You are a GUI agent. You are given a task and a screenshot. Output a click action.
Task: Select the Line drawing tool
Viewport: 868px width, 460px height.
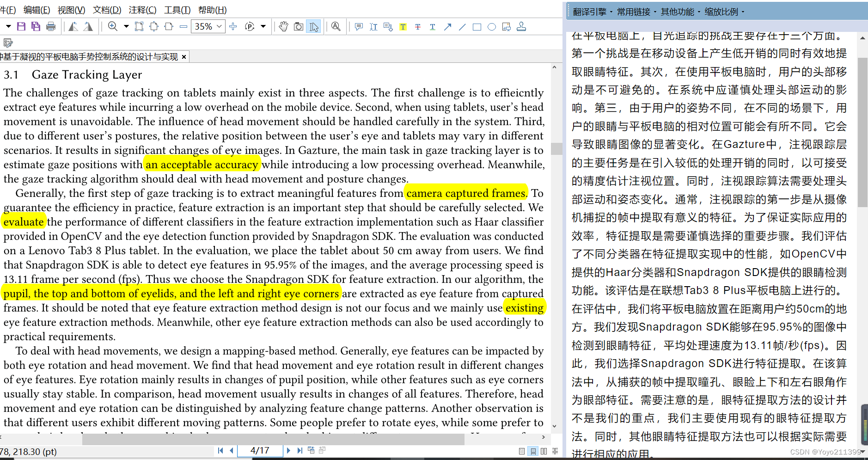tap(462, 27)
